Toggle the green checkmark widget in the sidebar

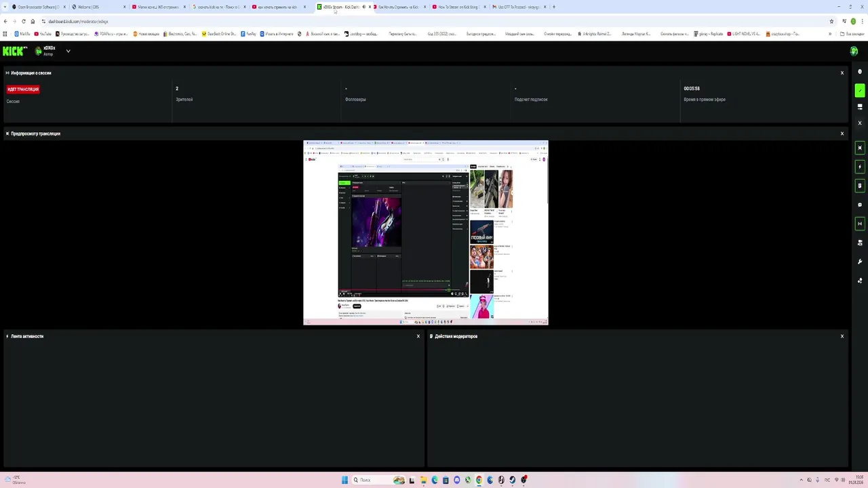coord(860,89)
